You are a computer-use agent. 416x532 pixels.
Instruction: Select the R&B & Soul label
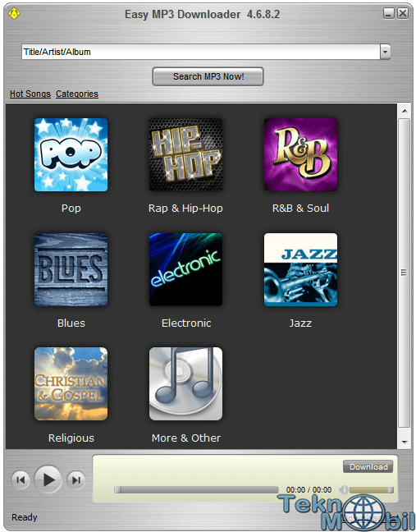[301, 208]
